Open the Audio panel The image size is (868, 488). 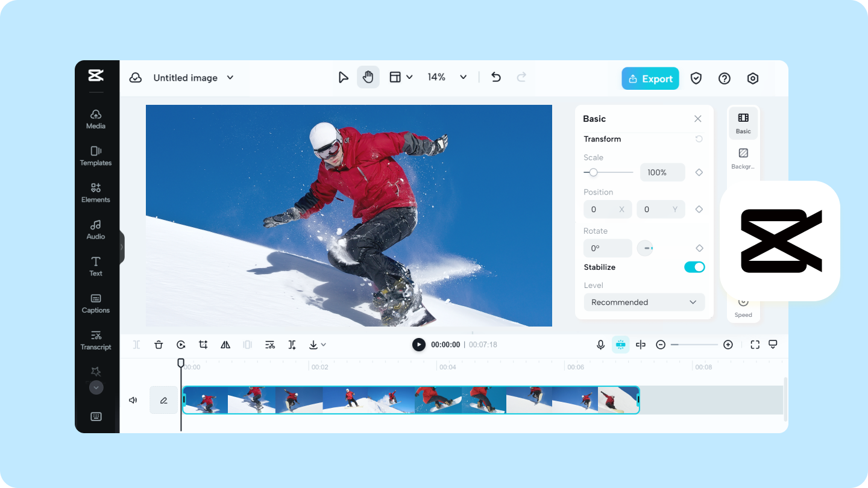96,229
